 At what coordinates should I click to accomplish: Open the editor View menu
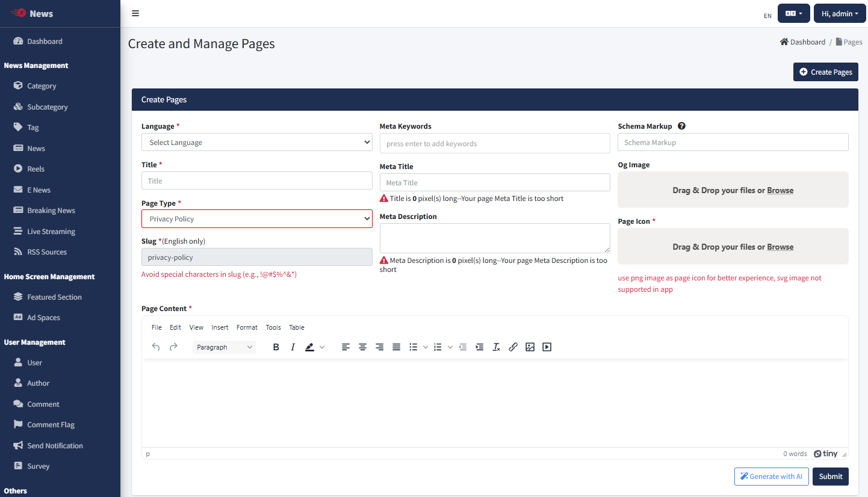pos(196,327)
